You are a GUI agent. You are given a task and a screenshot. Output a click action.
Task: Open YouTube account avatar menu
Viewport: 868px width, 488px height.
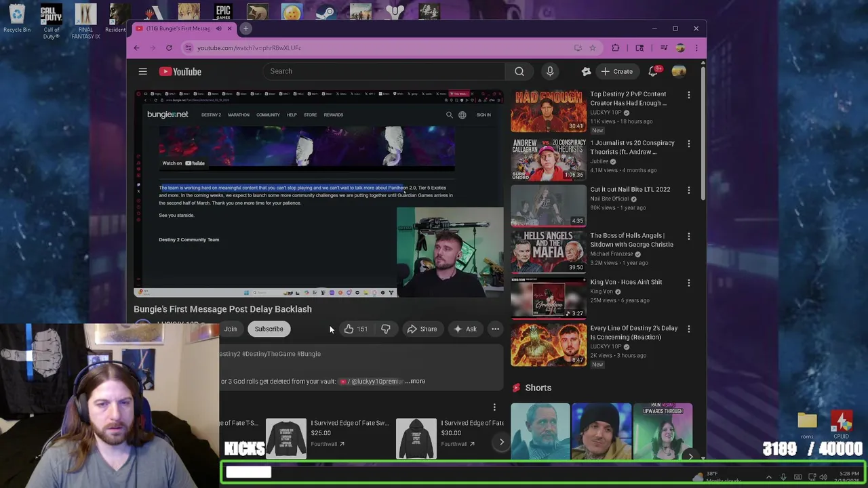679,71
